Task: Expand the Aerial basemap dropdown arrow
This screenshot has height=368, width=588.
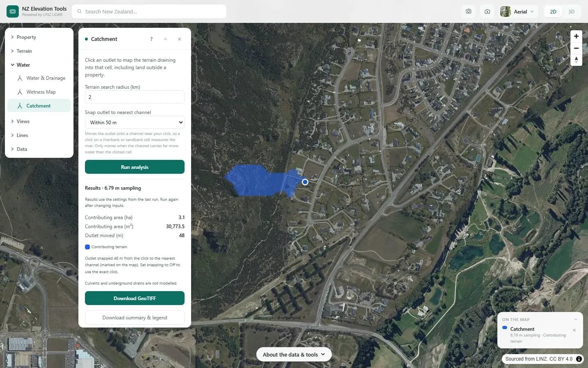Action: click(532, 11)
